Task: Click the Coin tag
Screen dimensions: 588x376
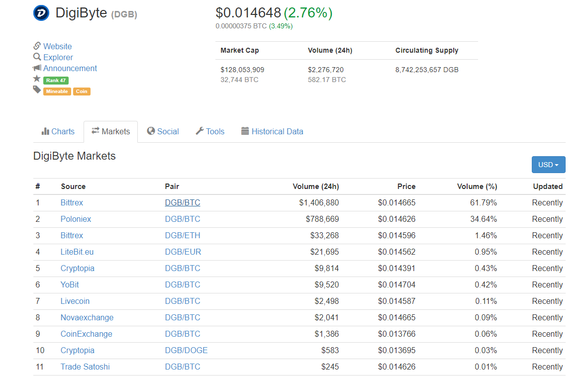Action: pyautogui.click(x=82, y=92)
